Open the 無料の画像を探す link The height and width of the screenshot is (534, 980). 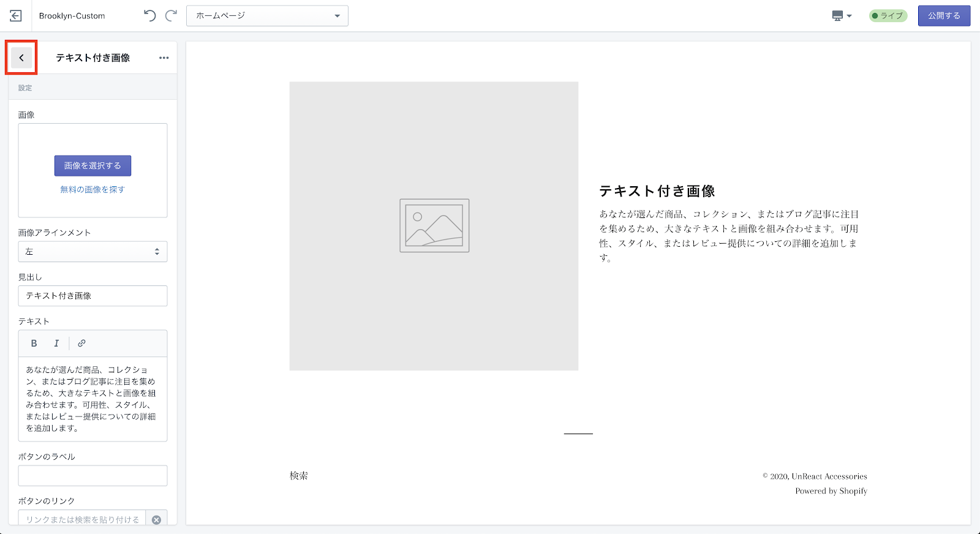[92, 190]
